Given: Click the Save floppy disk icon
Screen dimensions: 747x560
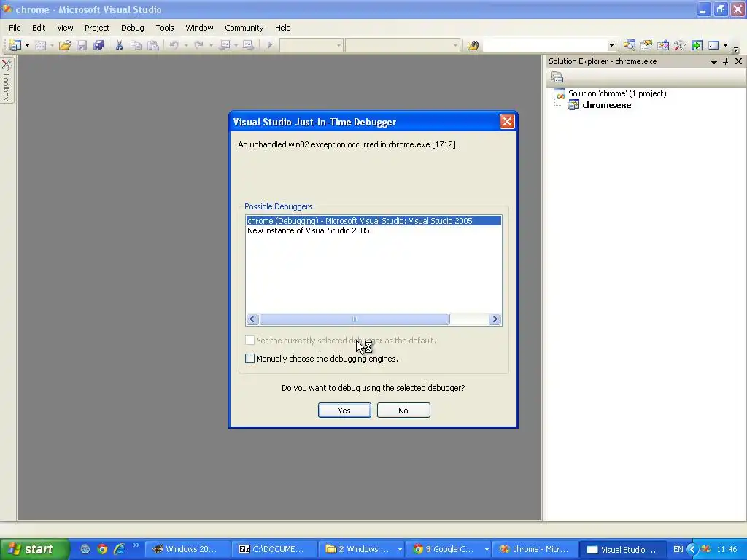Looking at the screenshot, I should pyautogui.click(x=82, y=45).
